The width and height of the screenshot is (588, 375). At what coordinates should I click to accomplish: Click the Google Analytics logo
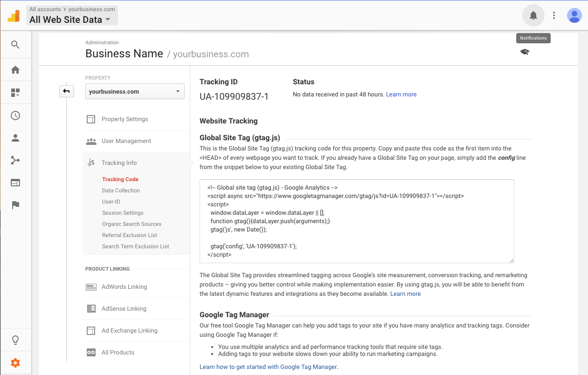14,16
